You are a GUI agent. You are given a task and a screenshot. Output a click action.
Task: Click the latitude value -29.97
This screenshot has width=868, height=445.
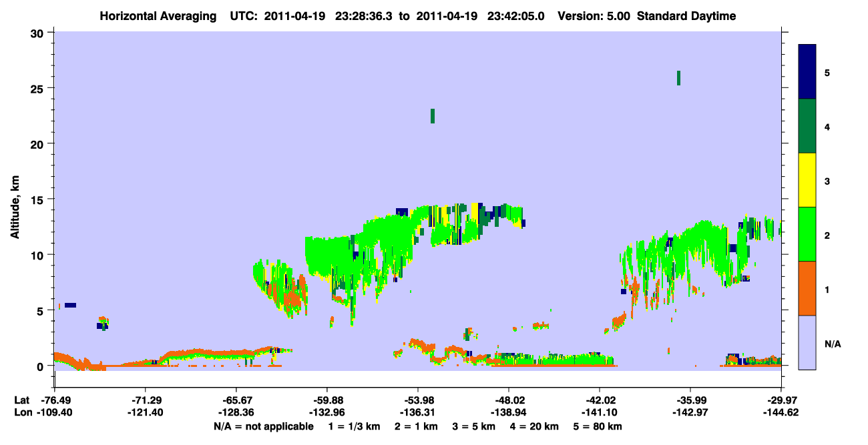[x=781, y=400]
